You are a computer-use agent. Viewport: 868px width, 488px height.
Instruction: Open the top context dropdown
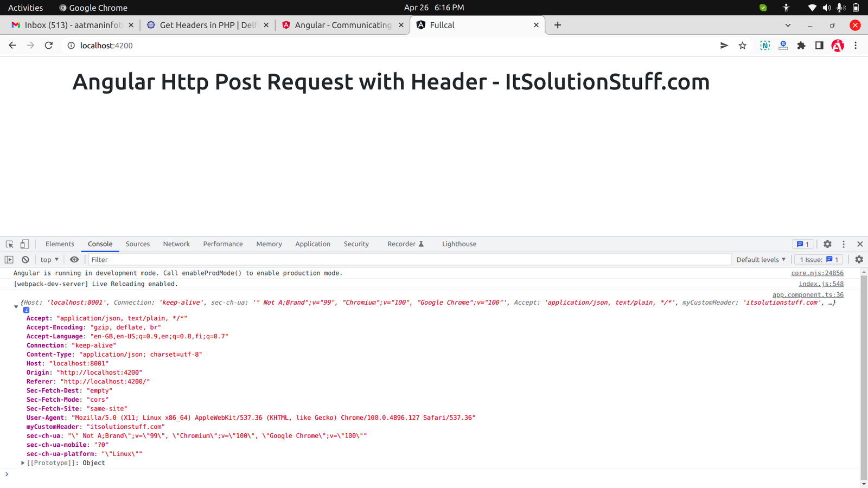49,260
